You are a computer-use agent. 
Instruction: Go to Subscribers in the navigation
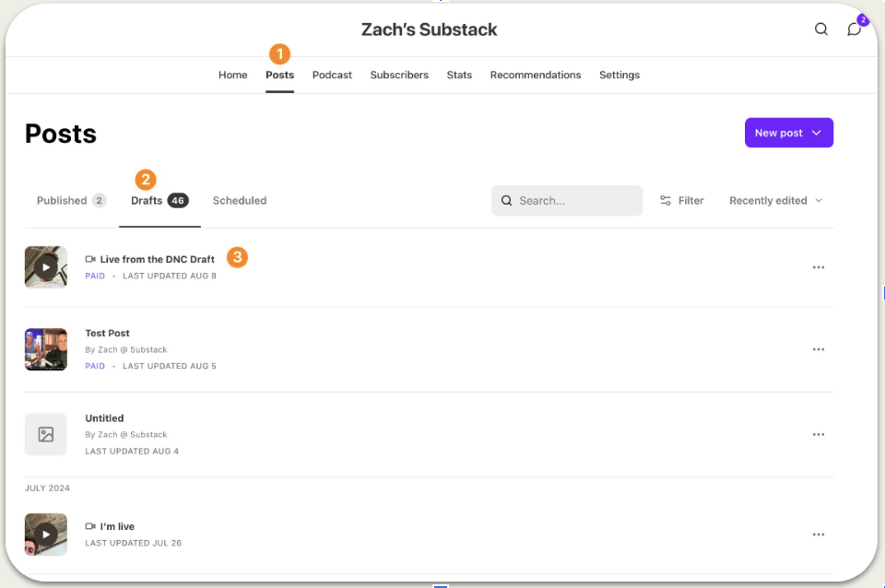coord(399,75)
